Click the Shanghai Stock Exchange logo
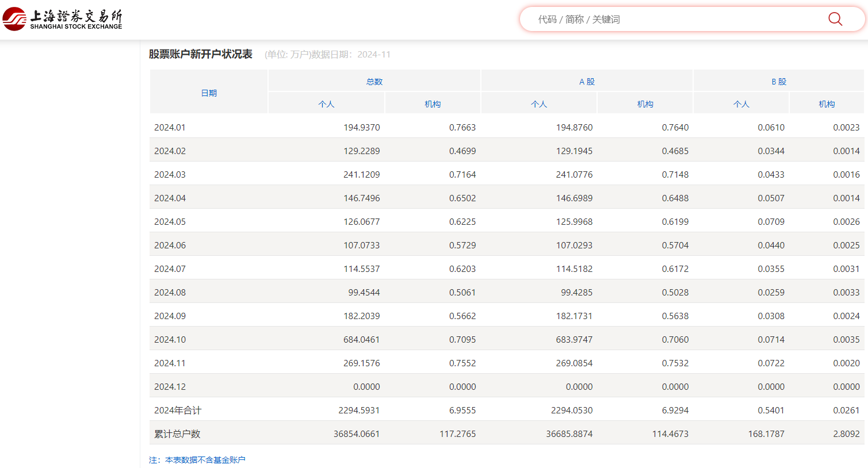Viewport: 868px width, 468px height. pyautogui.click(x=62, y=19)
